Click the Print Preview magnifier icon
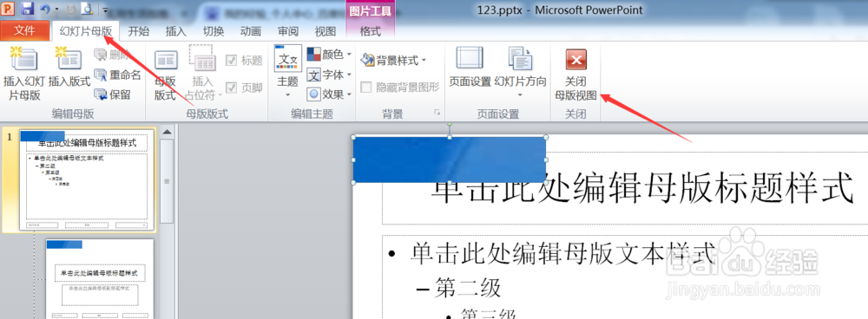868x319 pixels. [88, 9]
